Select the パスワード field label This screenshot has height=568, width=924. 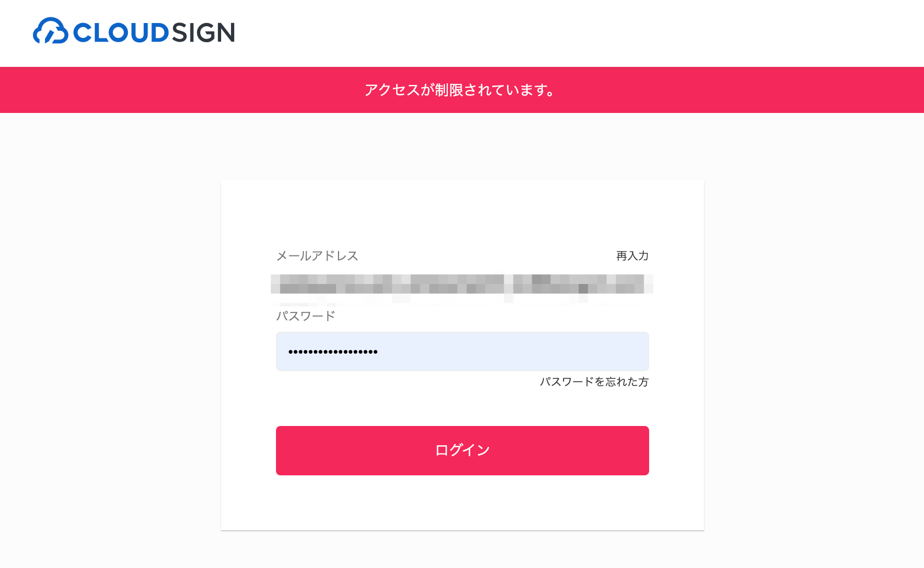point(306,316)
